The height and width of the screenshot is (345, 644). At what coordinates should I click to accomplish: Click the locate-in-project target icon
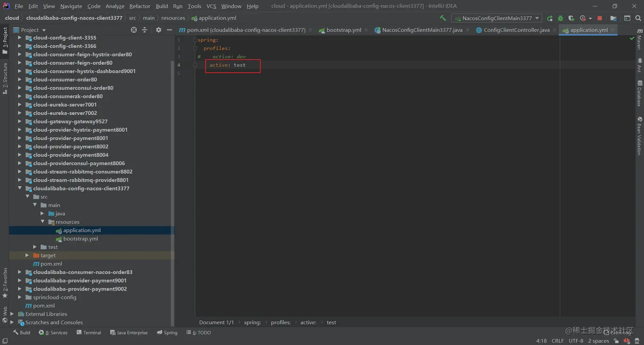click(x=134, y=30)
